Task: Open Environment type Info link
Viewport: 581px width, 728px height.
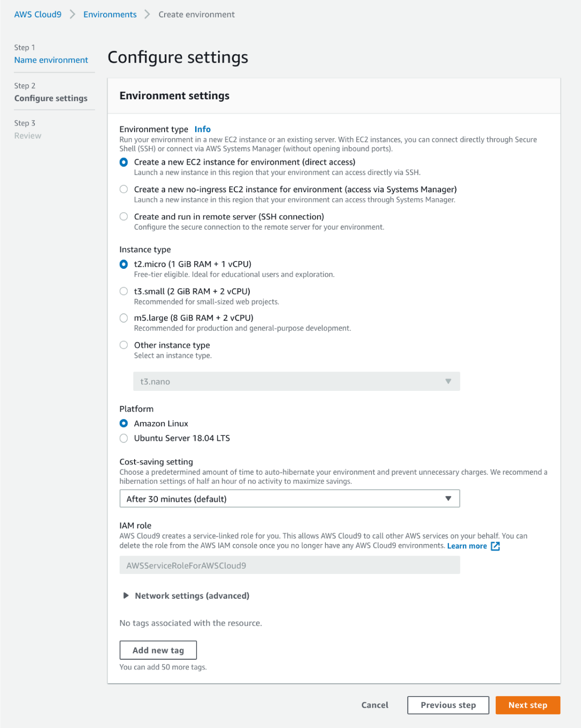Action: 202,129
